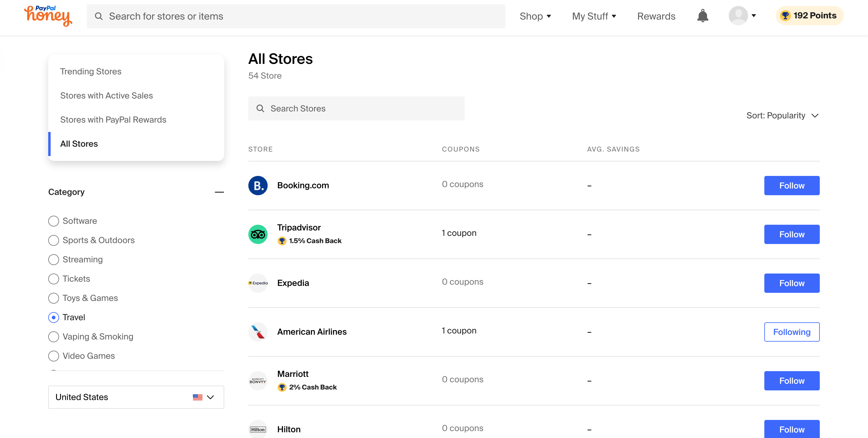Click the PayPal Honey logo
Image resolution: width=868 pixels, height=438 pixels.
tap(48, 16)
